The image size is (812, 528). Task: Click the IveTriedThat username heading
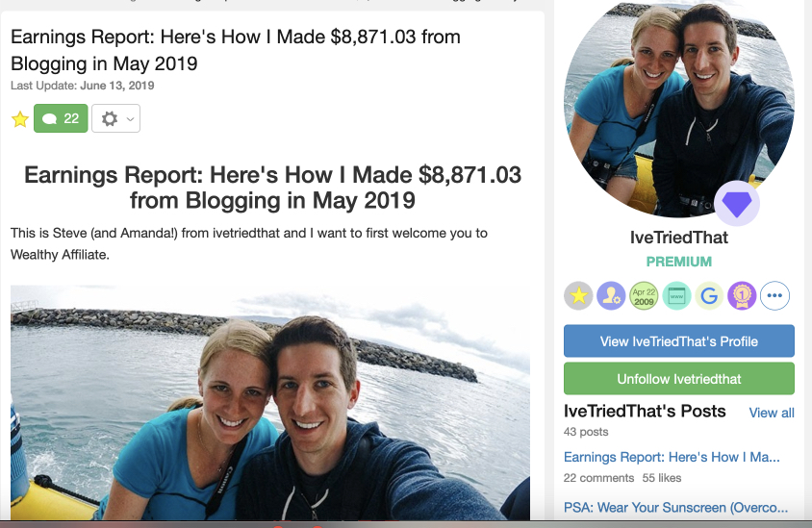679,238
